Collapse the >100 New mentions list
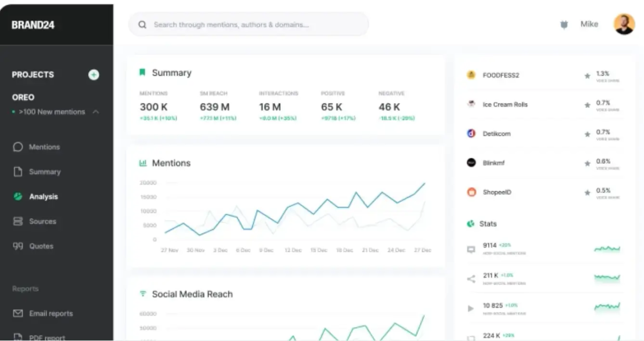644x341 pixels. [94, 112]
